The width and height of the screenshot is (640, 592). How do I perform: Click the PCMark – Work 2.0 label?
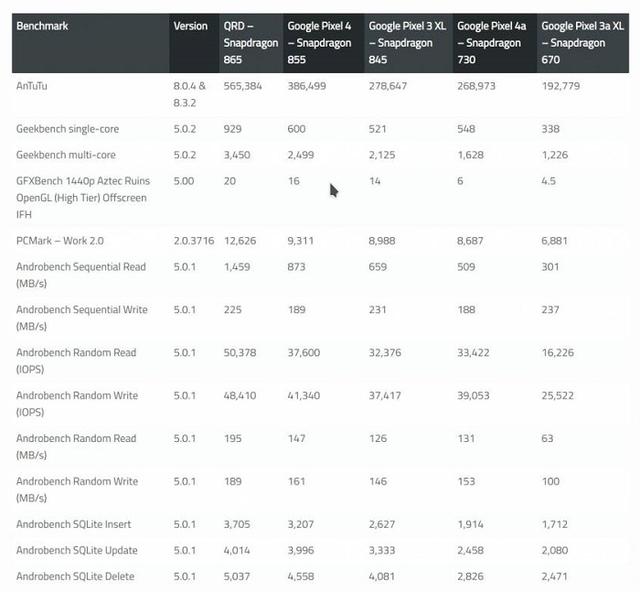(60, 241)
